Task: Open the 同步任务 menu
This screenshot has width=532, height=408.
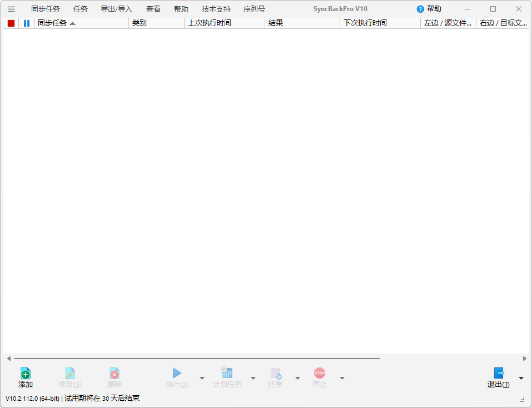Action: click(46, 9)
